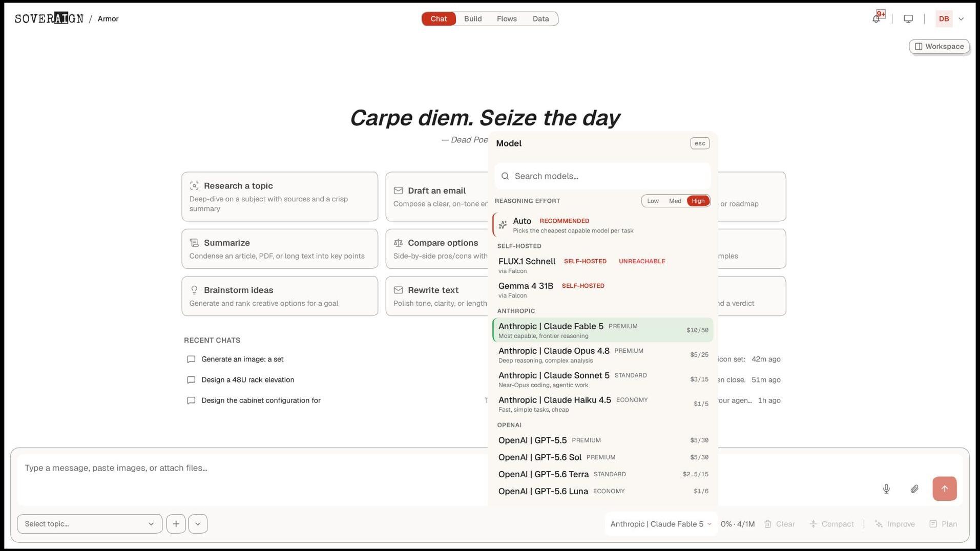This screenshot has width=980, height=551.
Task: Switch to the Chat tab
Action: 439,18
